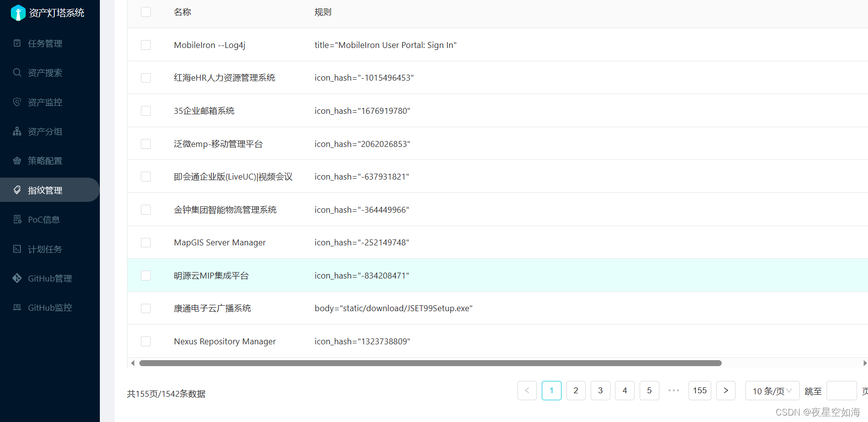The image size is (868, 422).
Task: Check the 泛微emp-移动管理平台 row checkbox
Action: click(146, 144)
